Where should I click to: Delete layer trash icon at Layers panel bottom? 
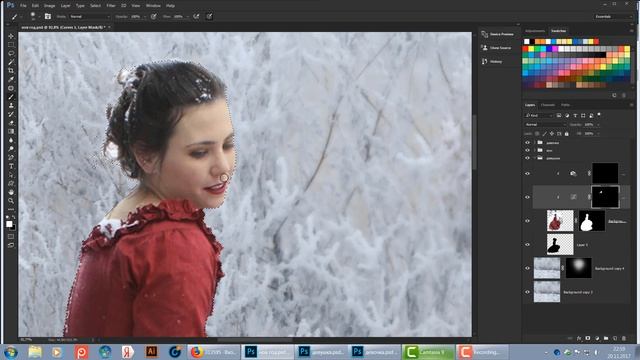click(624, 338)
